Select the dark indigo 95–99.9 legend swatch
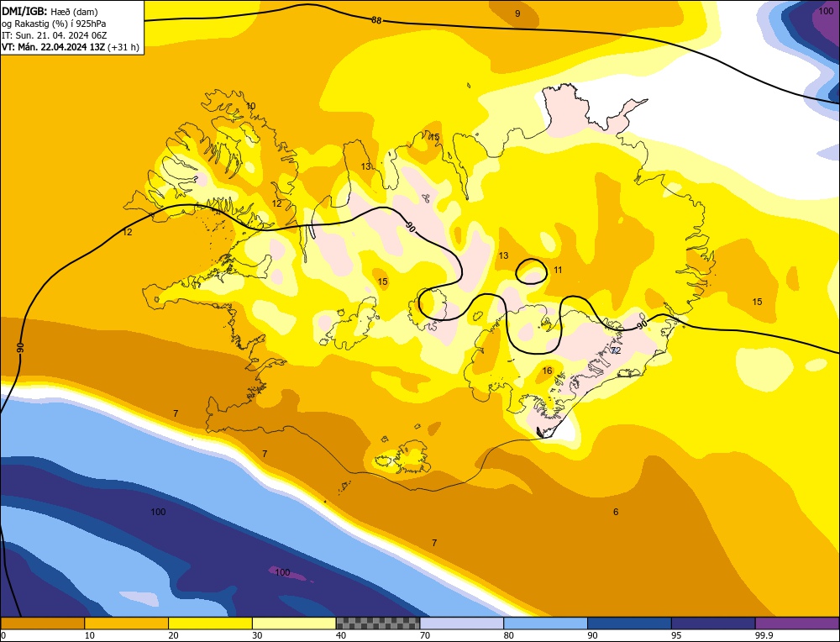The width and height of the screenshot is (840, 642). coord(713,624)
